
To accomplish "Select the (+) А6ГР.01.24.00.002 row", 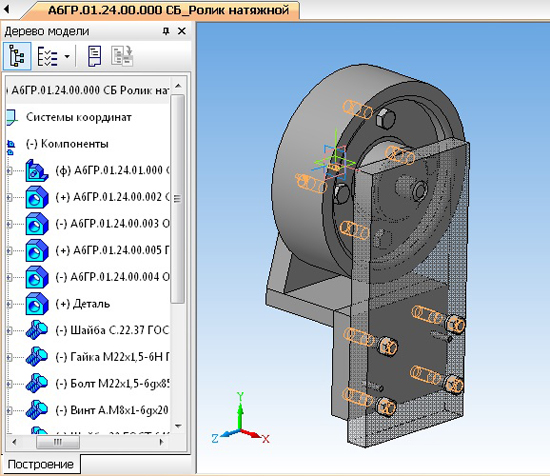I will tap(112, 197).
